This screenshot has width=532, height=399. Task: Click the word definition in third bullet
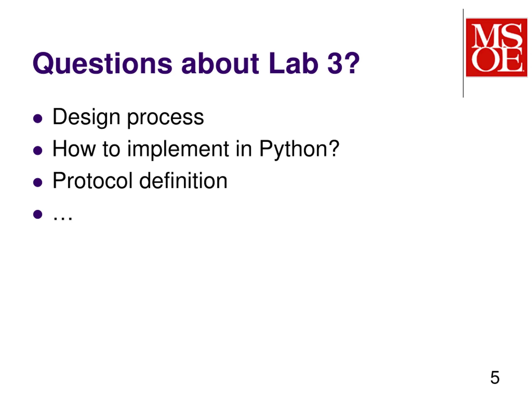click(x=183, y=181)
